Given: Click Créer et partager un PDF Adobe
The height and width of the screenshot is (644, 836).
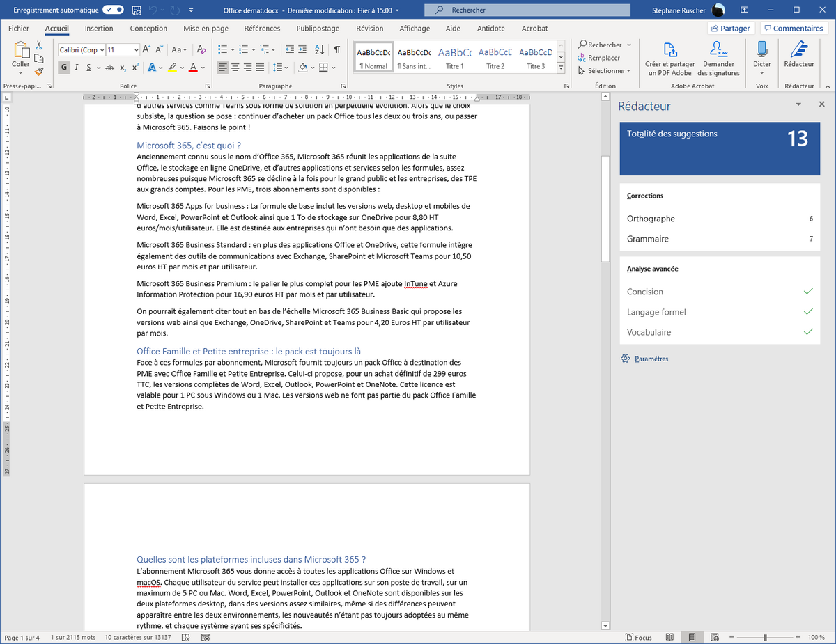Looking at the screenshot, I should click(x=669, y=58).
